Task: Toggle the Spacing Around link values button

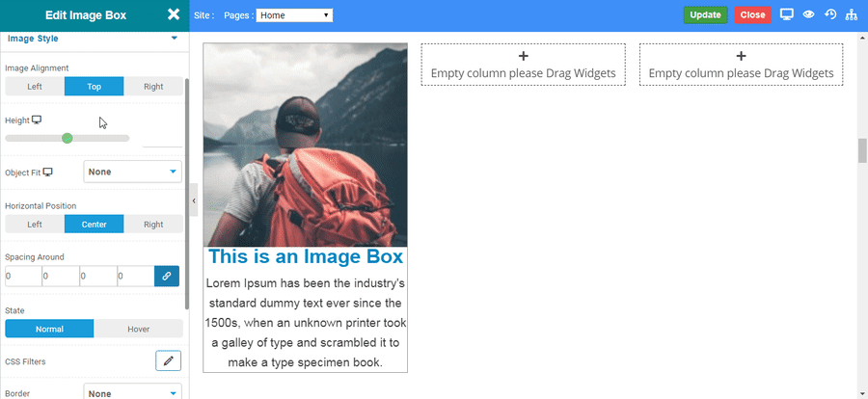Action: click(167, 277)
